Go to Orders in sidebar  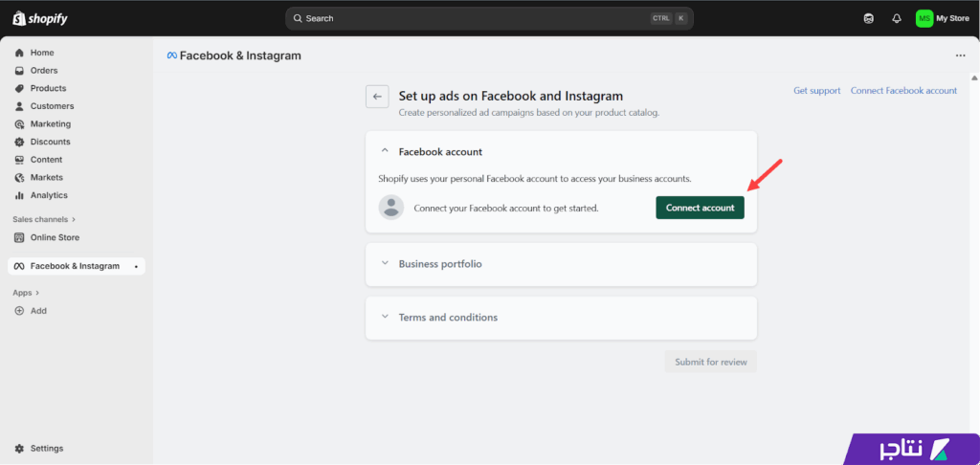(x=43, y=71)
